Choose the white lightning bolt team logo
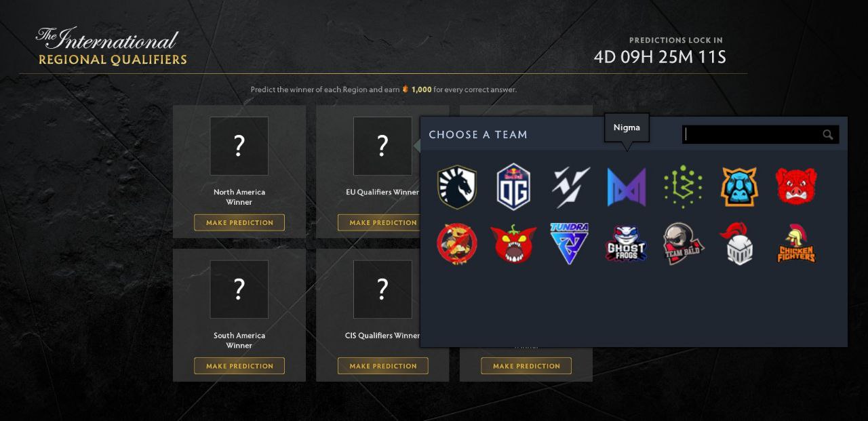This screenshot has width=868, height=421. [570, 187]
